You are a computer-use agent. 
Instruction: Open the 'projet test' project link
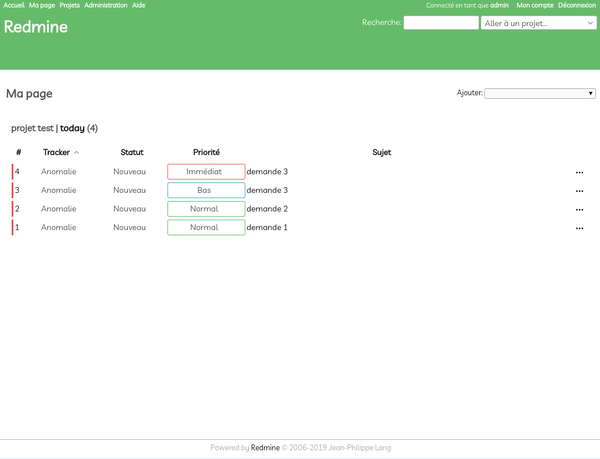click(32, 128)
